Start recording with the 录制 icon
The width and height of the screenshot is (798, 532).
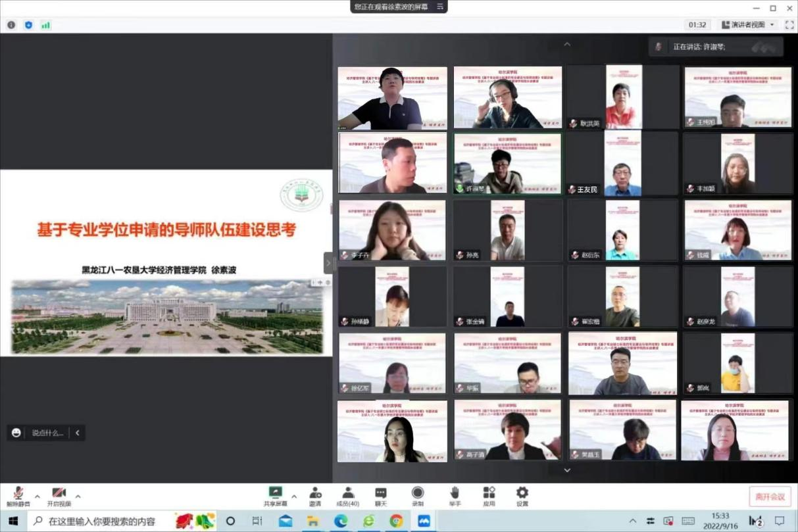coord(417,495)
